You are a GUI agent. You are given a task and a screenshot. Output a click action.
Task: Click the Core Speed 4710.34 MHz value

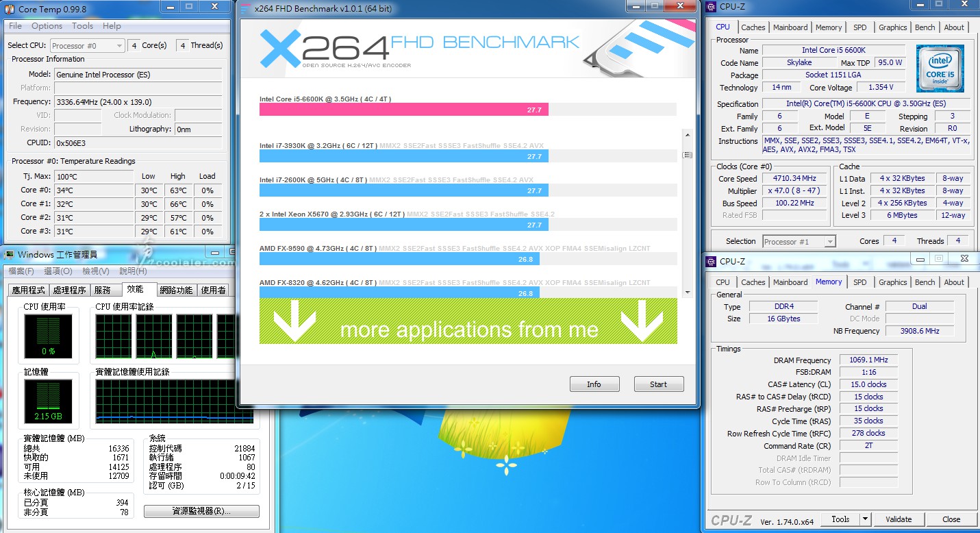click(794, 179)
